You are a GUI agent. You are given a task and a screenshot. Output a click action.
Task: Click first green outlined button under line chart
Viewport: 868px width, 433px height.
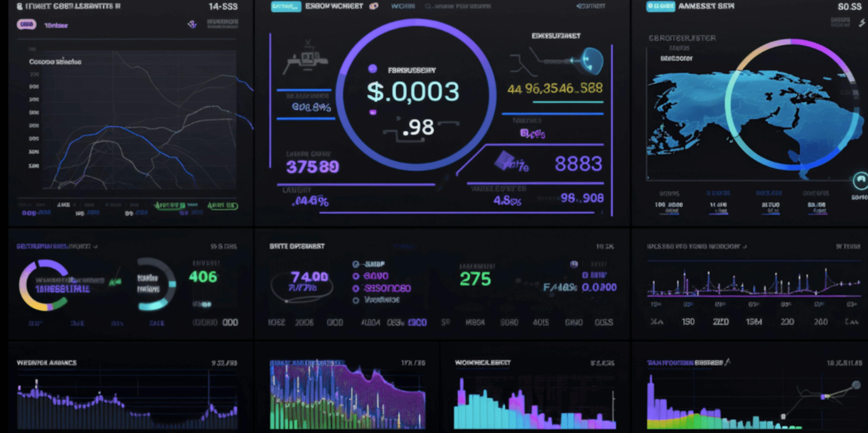170,206
